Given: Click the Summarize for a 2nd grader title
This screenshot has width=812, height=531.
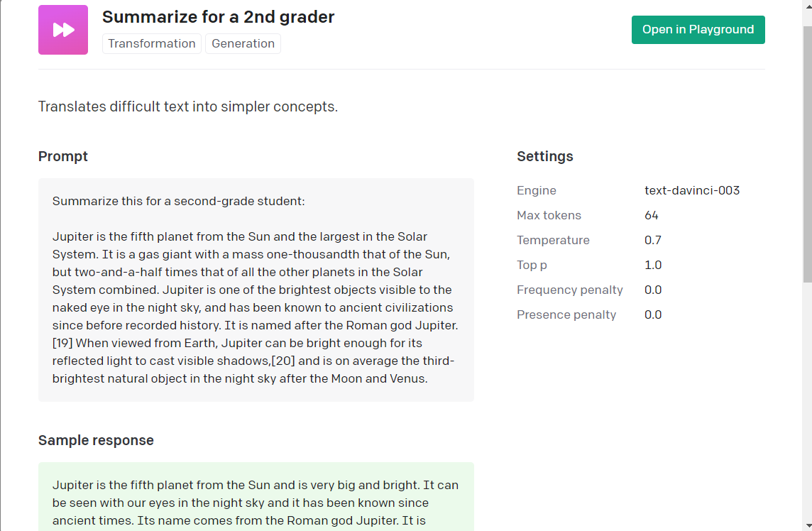Looking at the screenshot, I should [218, 17].
